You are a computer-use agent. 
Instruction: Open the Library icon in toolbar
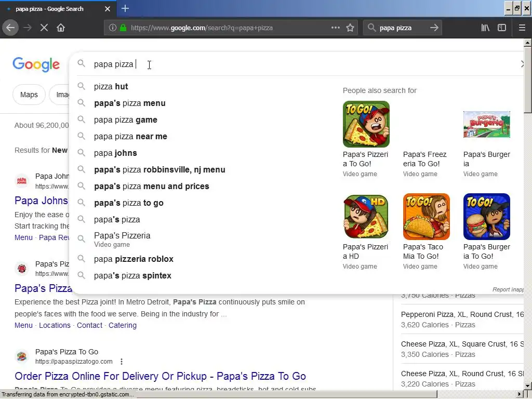(x=486, y=28)
